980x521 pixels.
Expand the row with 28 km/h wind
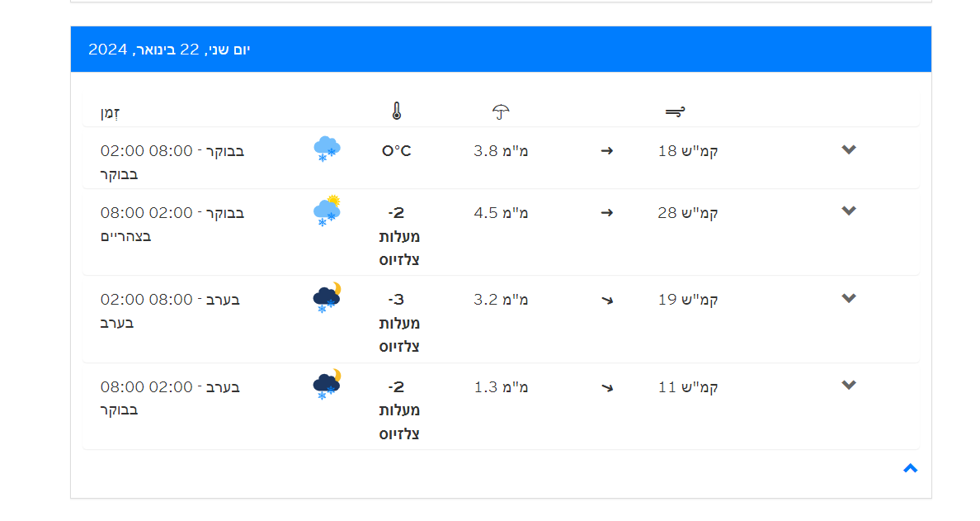point(849,211)
